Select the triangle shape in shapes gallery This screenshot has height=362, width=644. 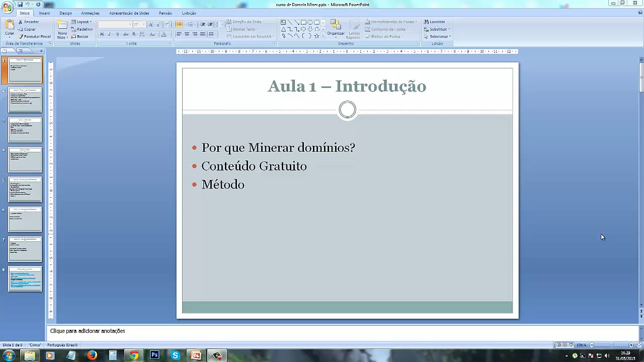tap(283, 29)
